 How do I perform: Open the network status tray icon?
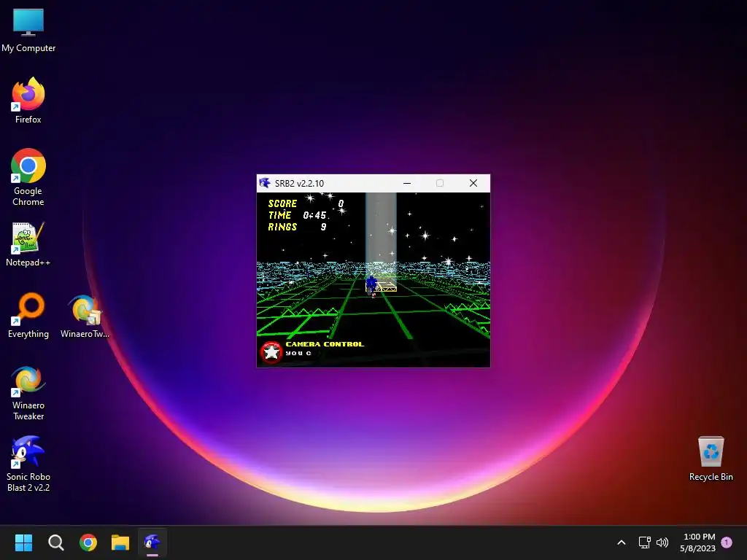tap(644, 542)
